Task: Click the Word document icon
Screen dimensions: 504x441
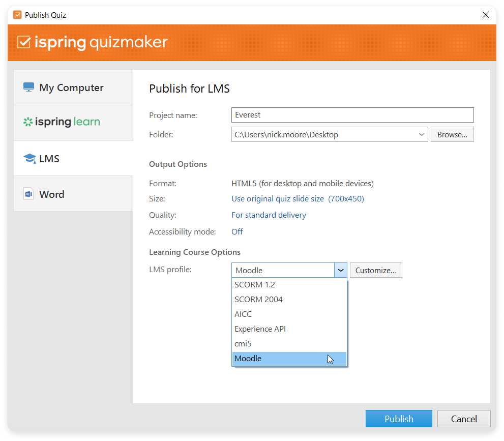Action: 28,194
